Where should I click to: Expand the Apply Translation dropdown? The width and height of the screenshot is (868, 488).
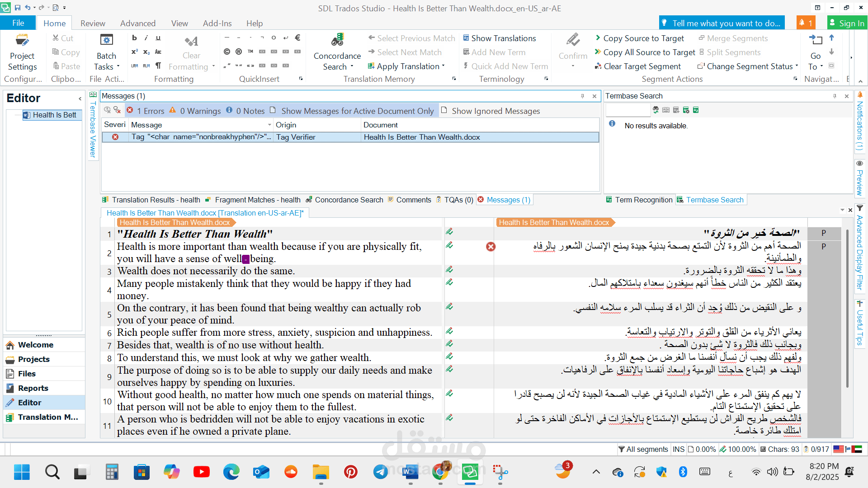click(443, 66)
